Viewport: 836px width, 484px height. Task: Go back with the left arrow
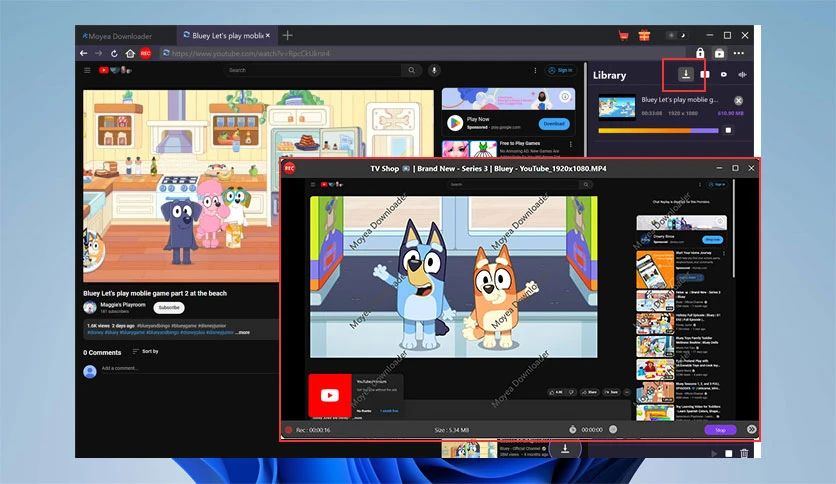(84, 53)
